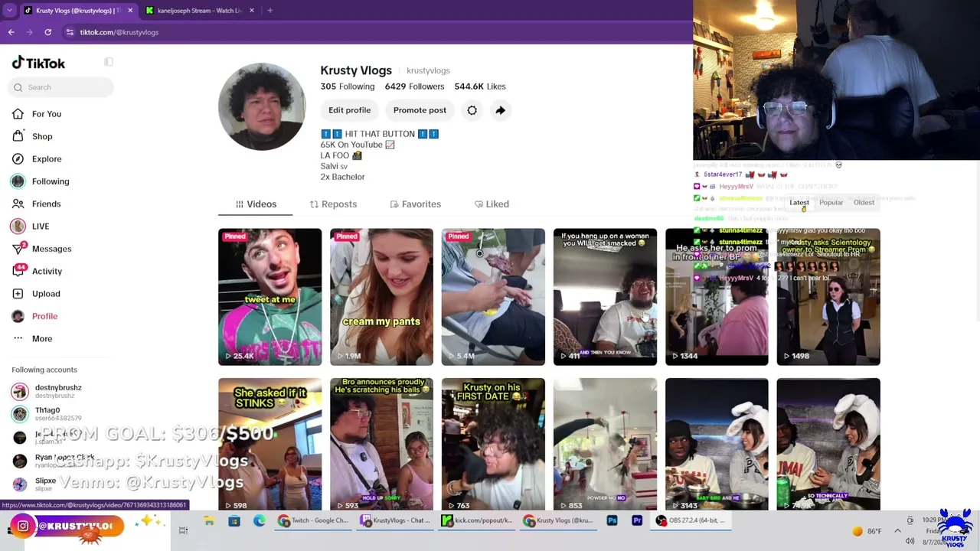Screen dimensions: 980x551
Task: Open video 'Krusty on his FIRST DATE'
Action: click(x=493, y=444)
